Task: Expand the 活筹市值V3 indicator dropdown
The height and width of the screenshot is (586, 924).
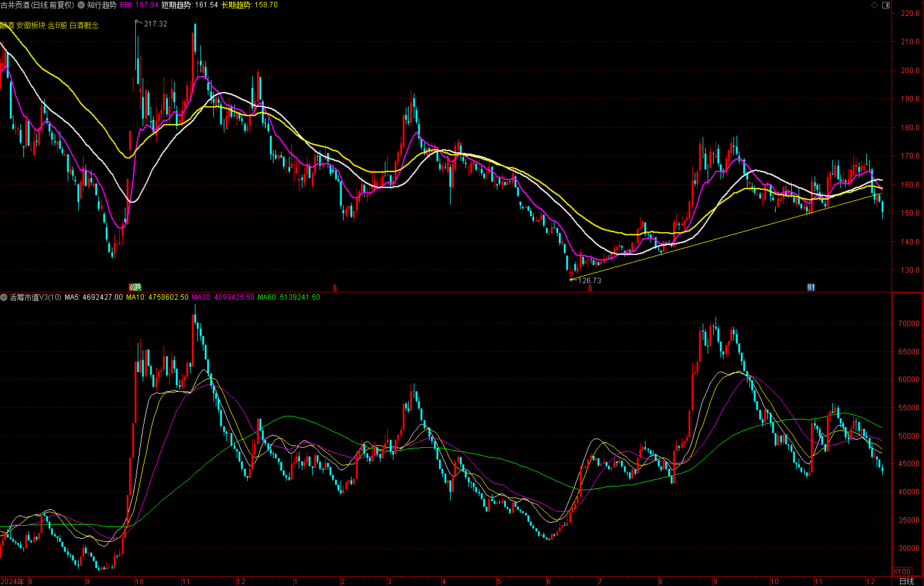Action: 4,297
